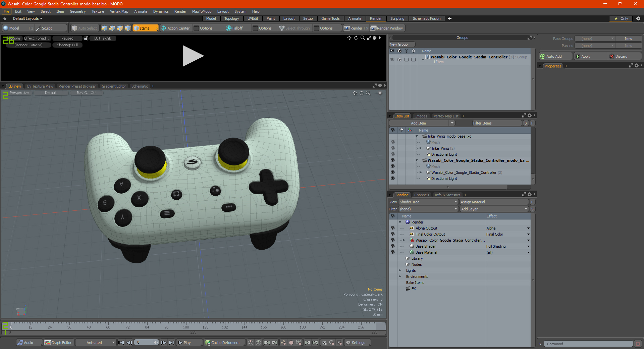
Task: Open the Render Window
Action: 387,28
